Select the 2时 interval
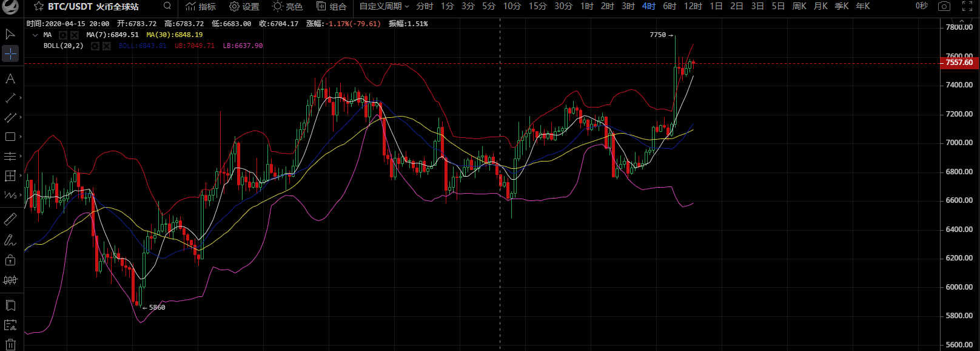This screenshot has width=980, height=351. click(x=607, y=6)
